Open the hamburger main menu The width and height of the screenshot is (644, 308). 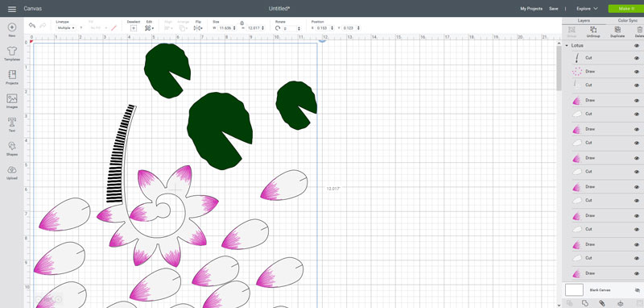point(12,9)
